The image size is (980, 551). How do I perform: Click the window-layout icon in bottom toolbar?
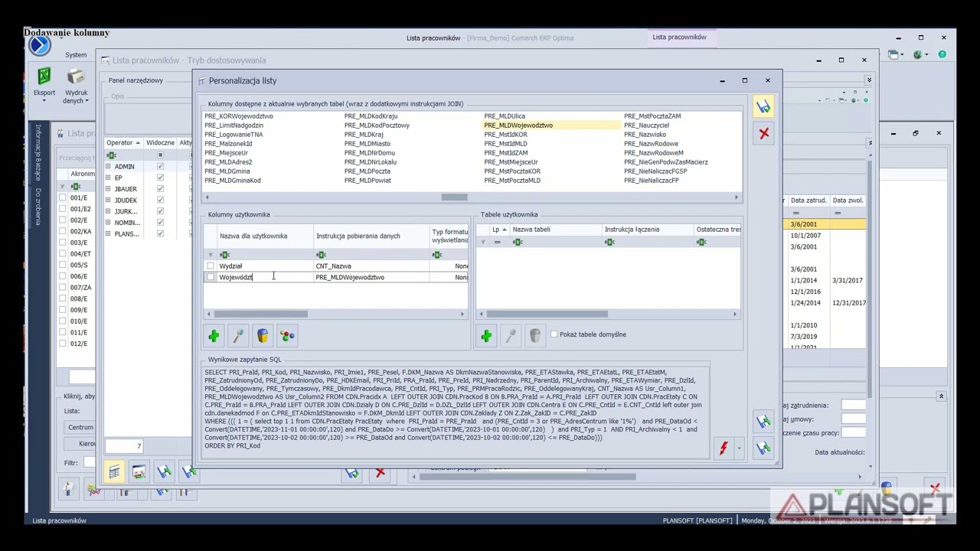pyautogui.click(x=139, y=472)
